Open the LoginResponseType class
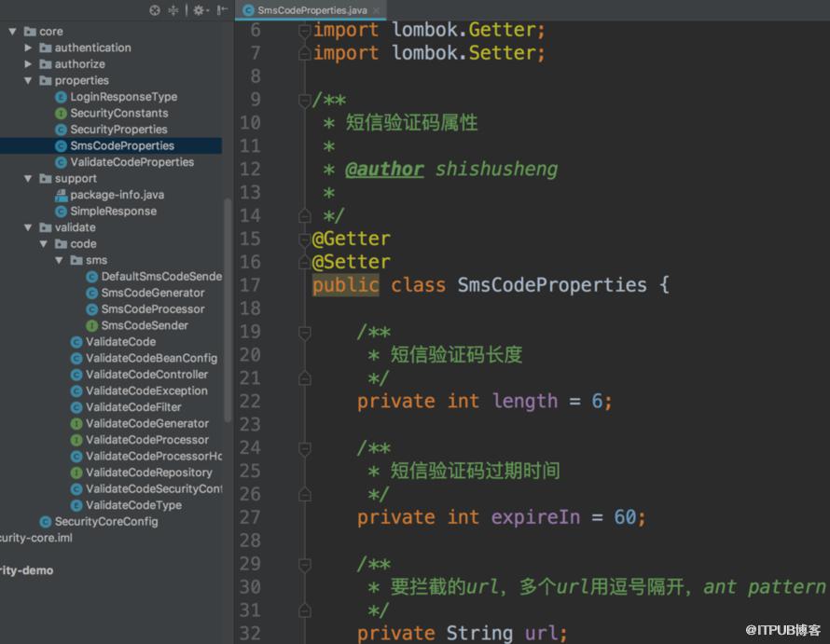 pyautogui.click(x=123, y=97)
